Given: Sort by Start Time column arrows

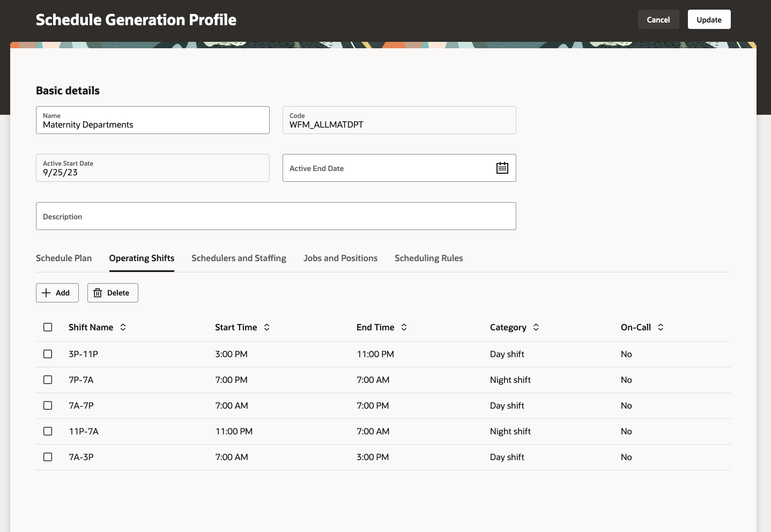Looking at the screenshot, I should (x=266, y=327).
